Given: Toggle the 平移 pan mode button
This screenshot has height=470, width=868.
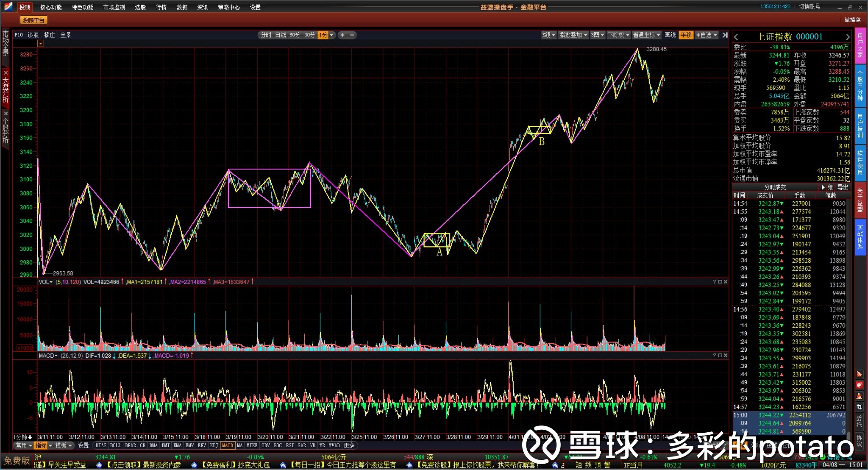Looking at the screenshot, I should [x=686, y=35].
